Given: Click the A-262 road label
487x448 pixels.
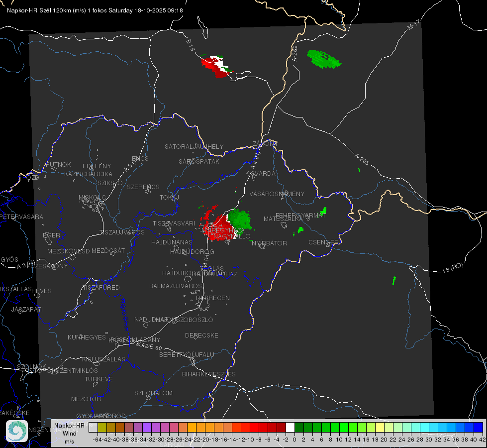Looking at the screenshot, I should pos(295,53).
